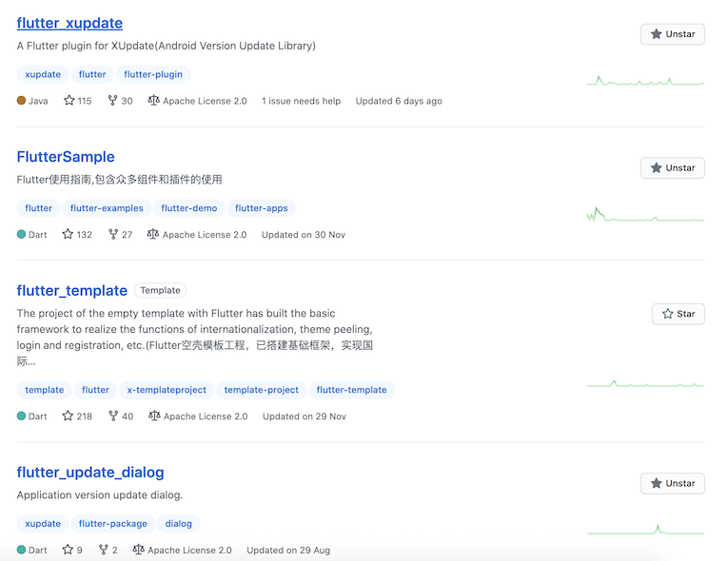Star the flutter_template repository

pos(678,314)
